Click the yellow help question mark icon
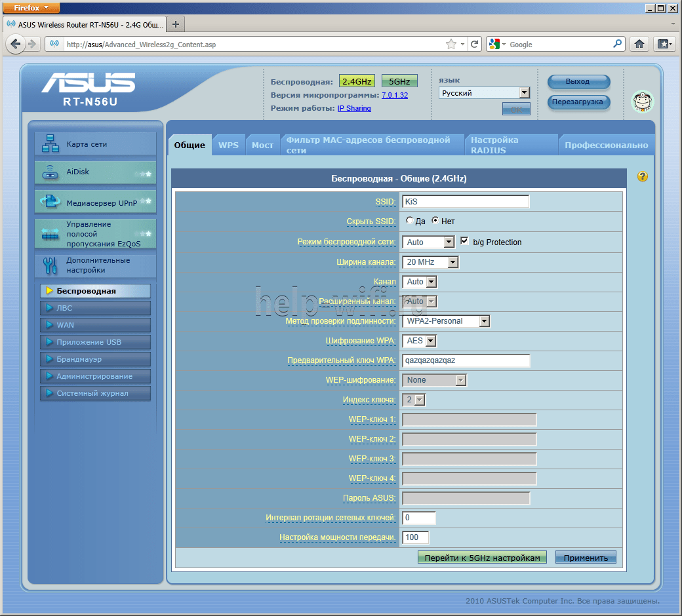 click(x=642, y=176)
